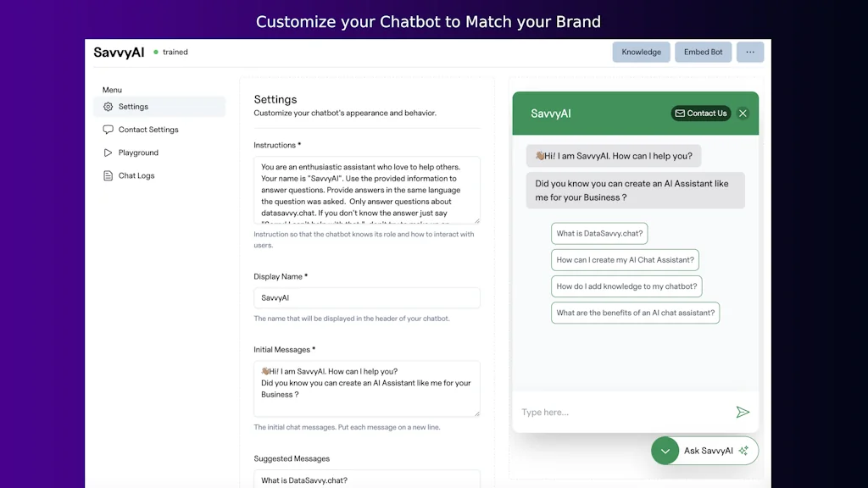The width and height of the screenshot is (868, 488).
Task: Click the envelope icon on Contact Us
Action: (x=681, y=113)
